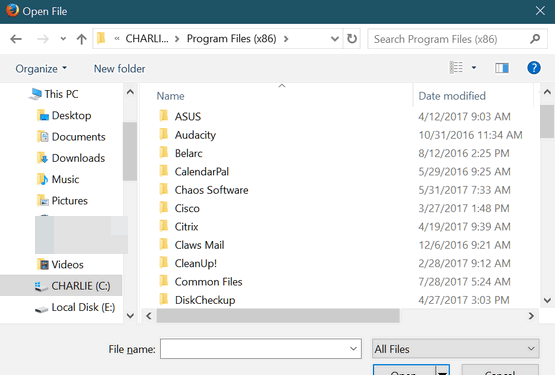This screenshot has width=555, height=375.
Task: Click the 10/31/2016 11:34 AM date
Action: click(x=470, y=135)
